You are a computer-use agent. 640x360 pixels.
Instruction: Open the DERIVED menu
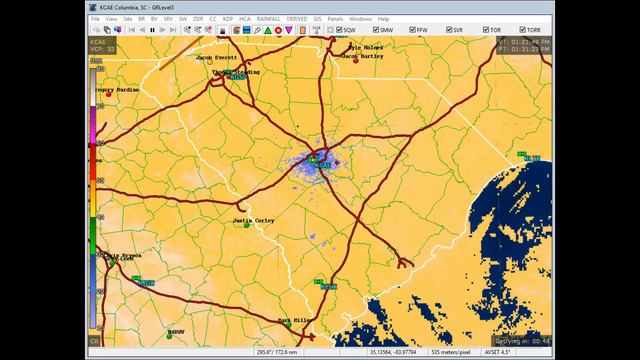297,19
